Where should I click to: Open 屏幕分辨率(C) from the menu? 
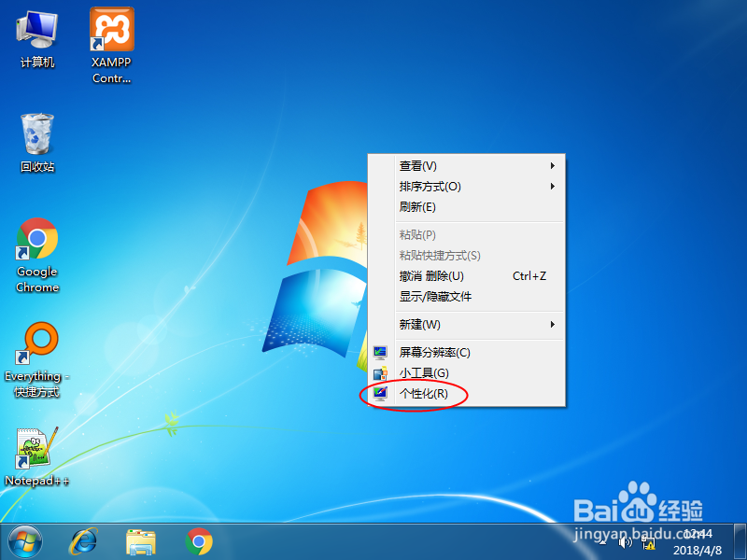[466, 353]
